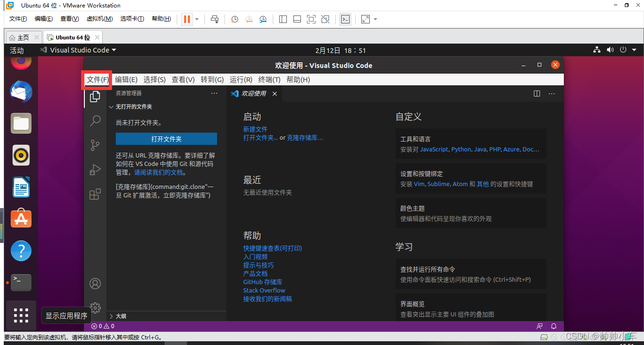This screenshot has width=644, height=345.
Task: Open the 查看(V) menu in VS Code
Action: click(x=183, y=80)
